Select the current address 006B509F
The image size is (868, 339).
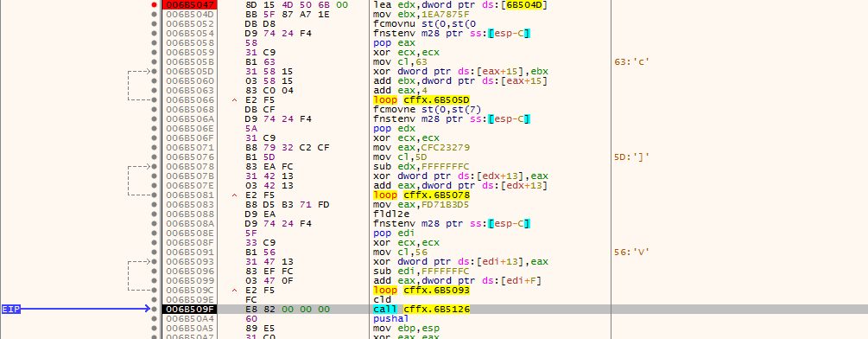point(189,309)
